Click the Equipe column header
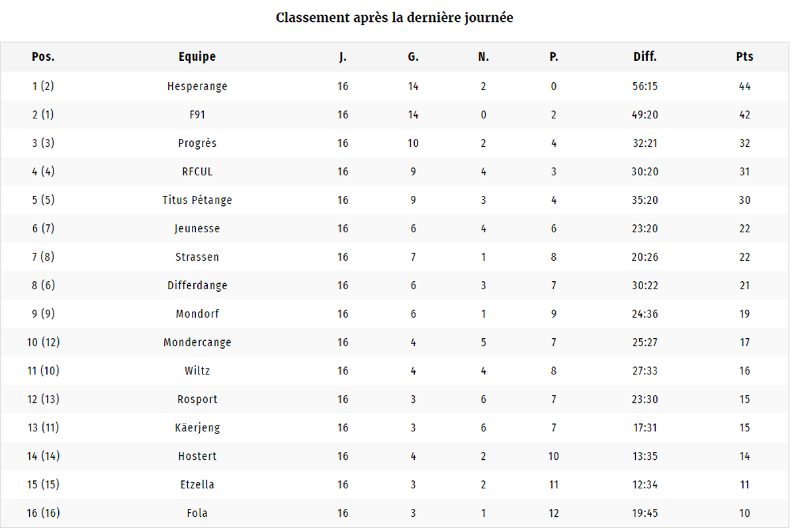794x532 pixels. click(x=197, y=57)
